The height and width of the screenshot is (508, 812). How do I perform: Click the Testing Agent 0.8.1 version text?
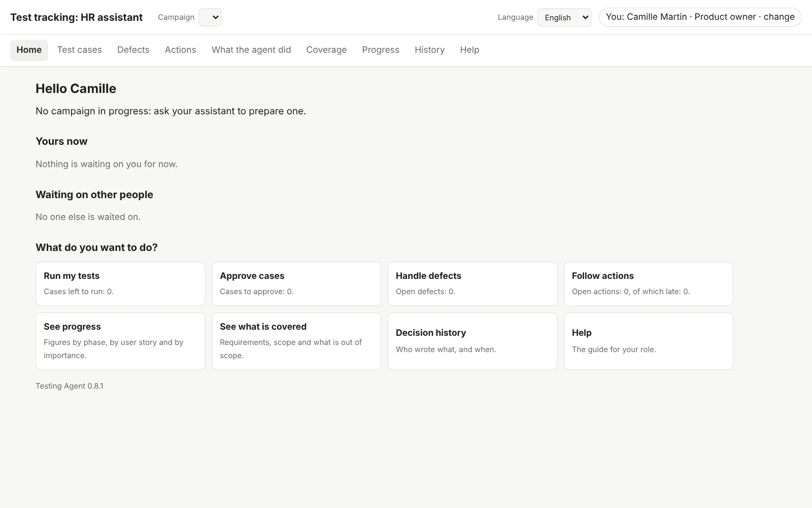click(70, 386)
